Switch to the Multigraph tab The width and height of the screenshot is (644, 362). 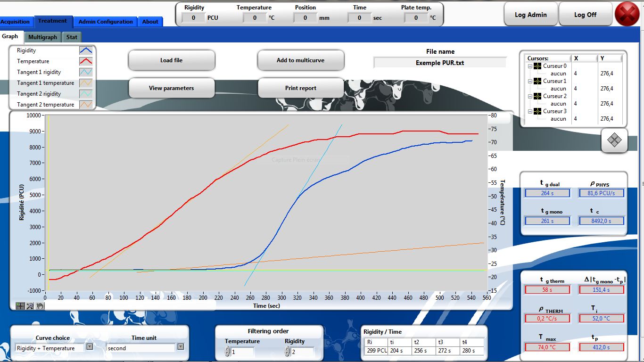point(42,37)
